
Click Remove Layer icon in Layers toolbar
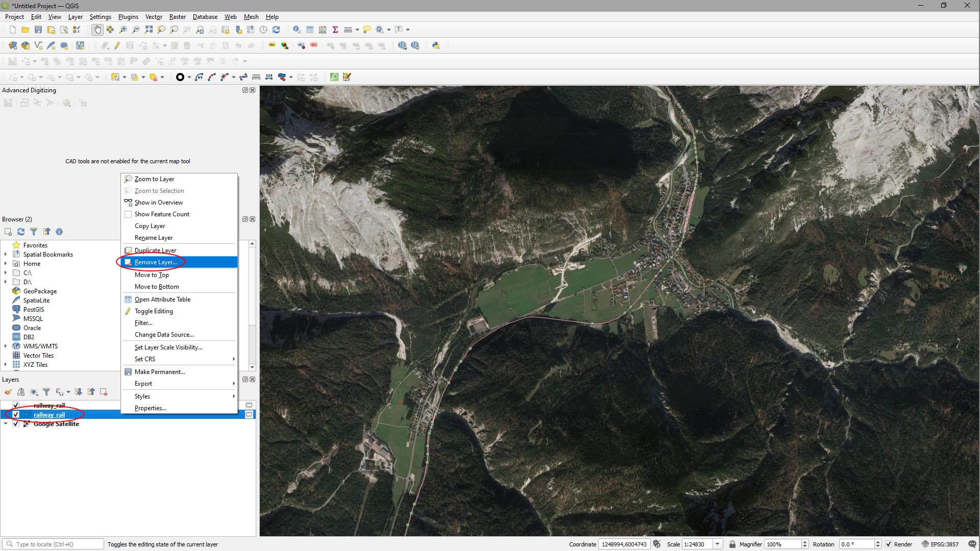104,392
